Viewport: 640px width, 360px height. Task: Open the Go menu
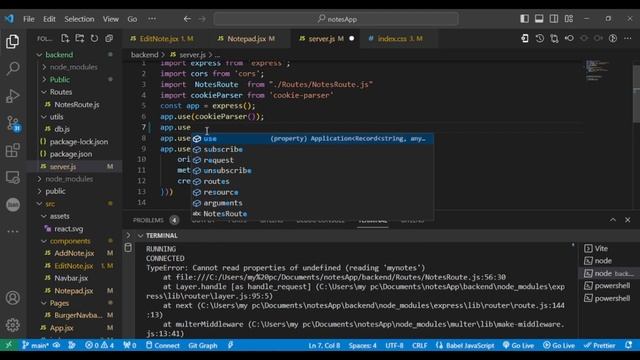132,19
